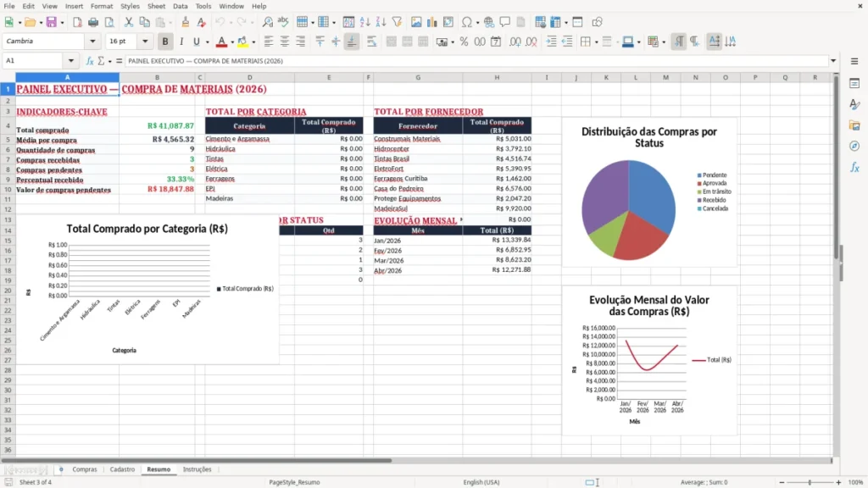Insert an image

click(416, 22)
